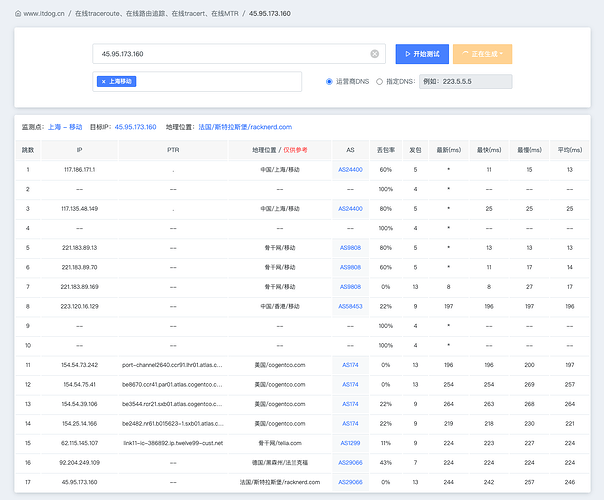The image size is (604, 500).
Task: Click the 开始测试 start test button
Action: (x=422, y=54)
